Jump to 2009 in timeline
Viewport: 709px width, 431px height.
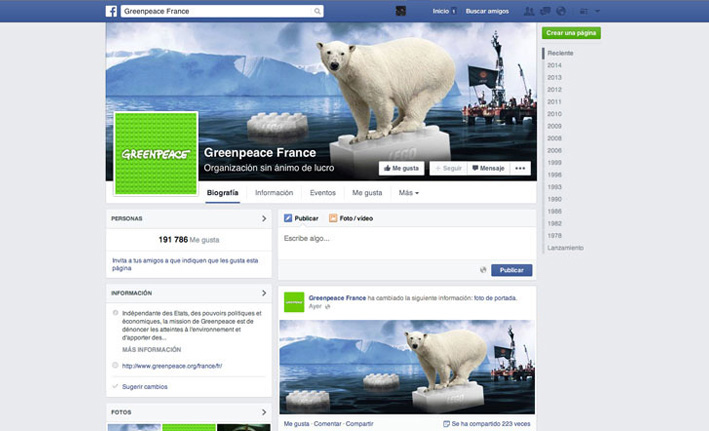coord(554,126)
